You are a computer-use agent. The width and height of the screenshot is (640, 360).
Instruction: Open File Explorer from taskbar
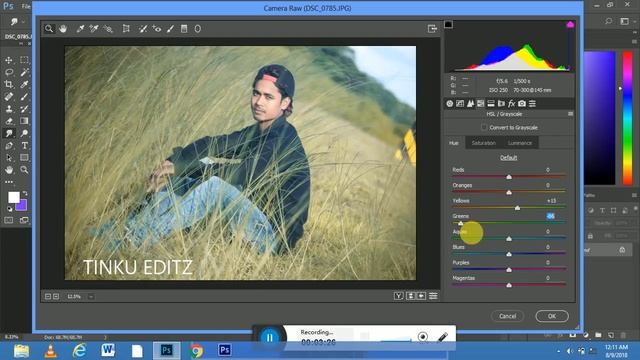[21, 351]
